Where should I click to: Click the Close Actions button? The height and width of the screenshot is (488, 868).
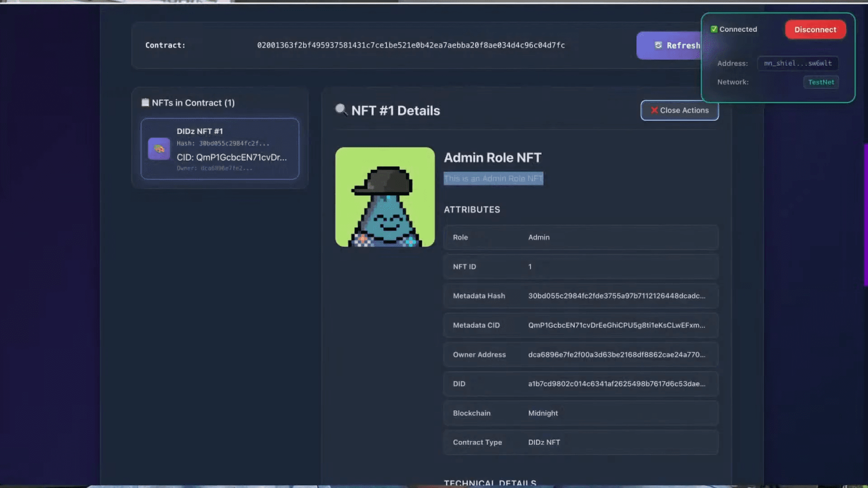679,110
